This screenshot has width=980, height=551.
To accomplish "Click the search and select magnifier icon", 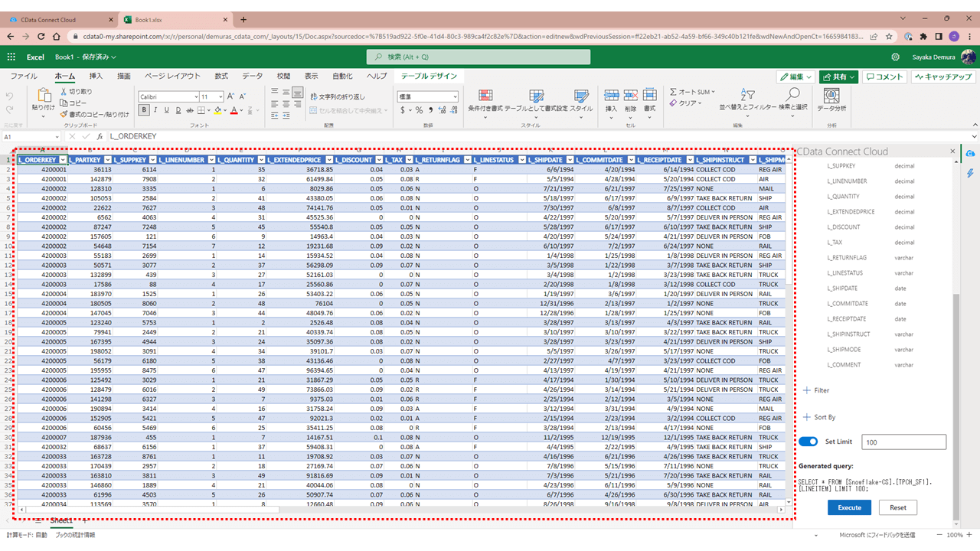I will point(793,95).
